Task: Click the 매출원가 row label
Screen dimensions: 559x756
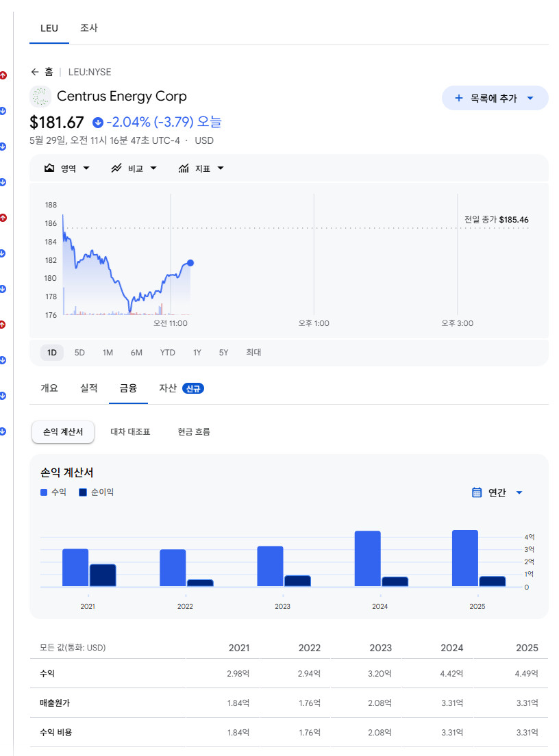Action: [55, 703]
